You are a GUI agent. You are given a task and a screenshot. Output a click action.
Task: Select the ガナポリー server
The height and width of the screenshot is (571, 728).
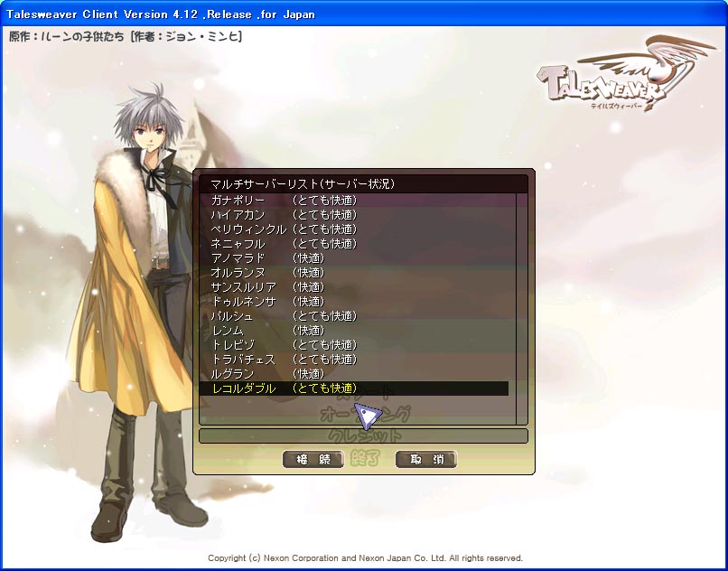click(354, 201)
